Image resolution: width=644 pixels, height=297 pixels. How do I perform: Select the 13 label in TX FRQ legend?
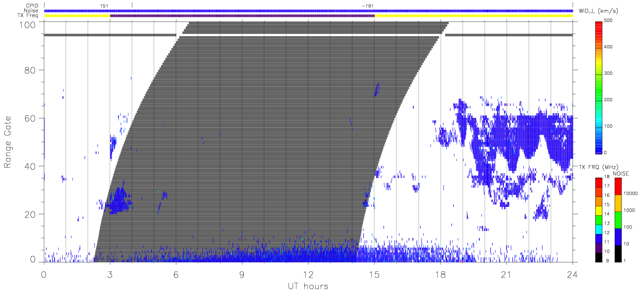coord(608,223)
